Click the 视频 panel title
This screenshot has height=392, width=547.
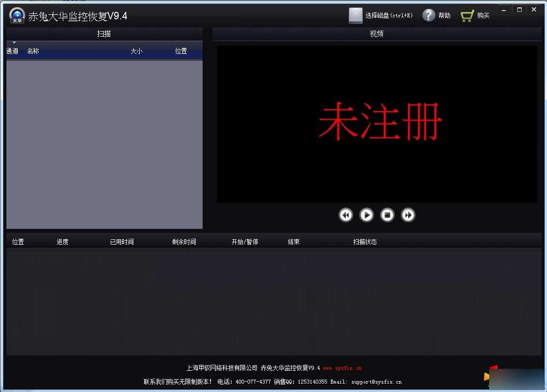[x=377, y=34]
